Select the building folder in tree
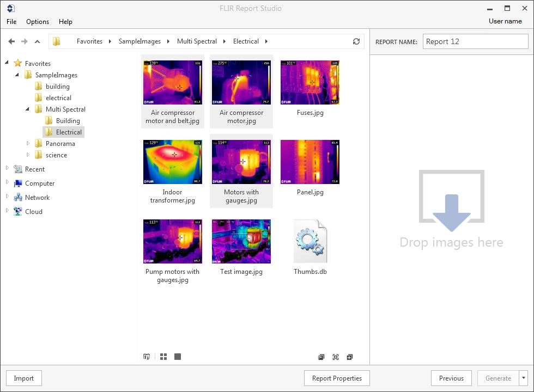 pyautogui.click(x=57, y=87)
